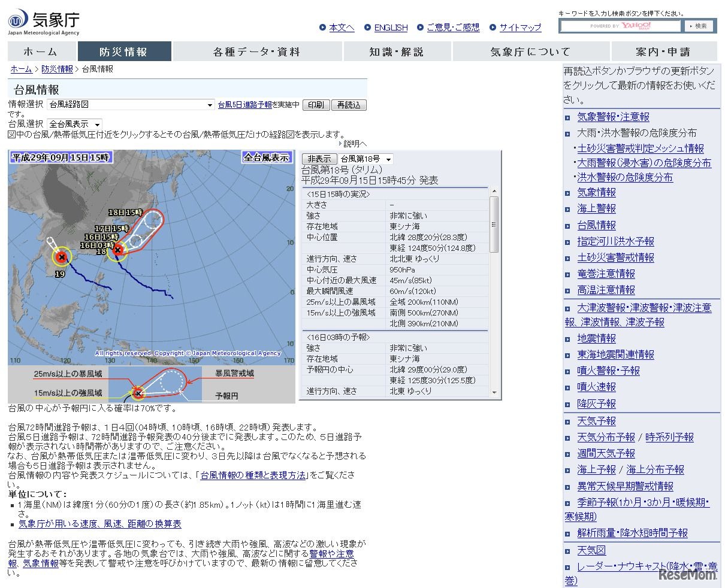725x588 pixels.
Task: Click the 検索 search button
Action: click(700, 25)
